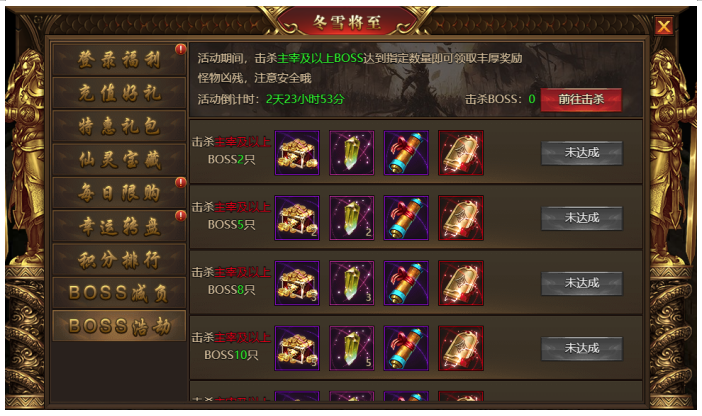Open the 特惠礼包 tab

coord(119,126)
